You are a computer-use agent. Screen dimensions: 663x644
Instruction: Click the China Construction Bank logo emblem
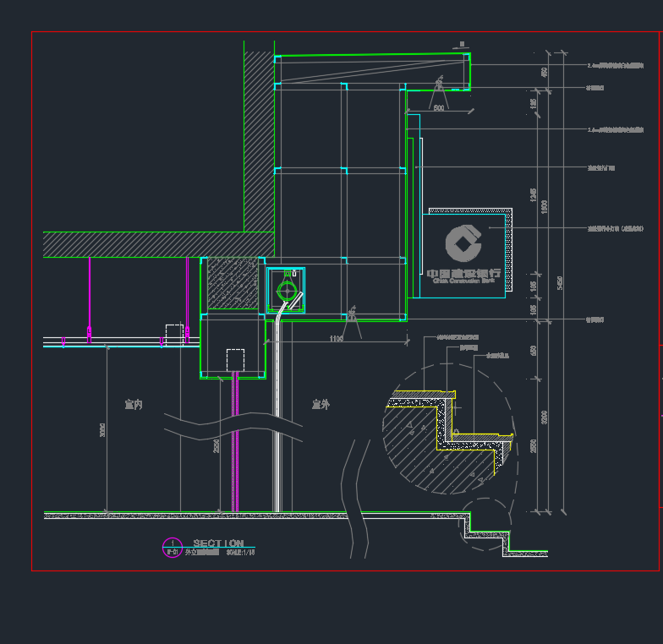(463, 243)
